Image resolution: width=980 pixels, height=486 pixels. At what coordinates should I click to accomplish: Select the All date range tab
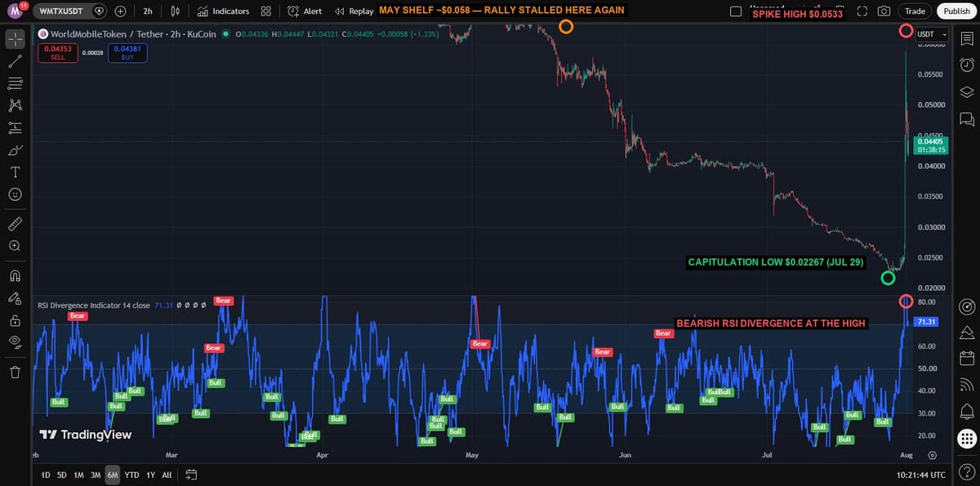coord(167,475)
